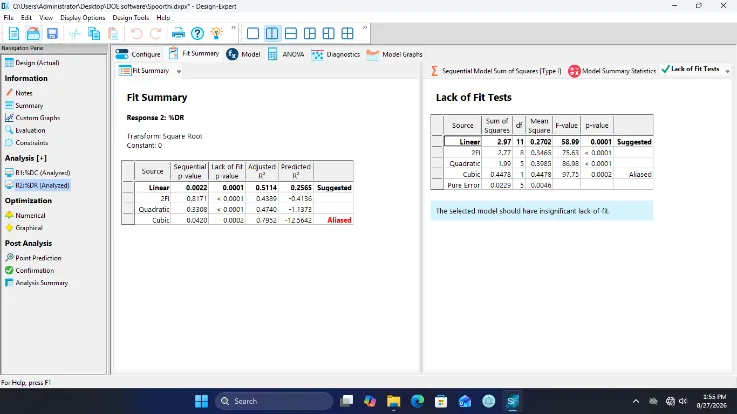Image resolution: width=737 pixels, height=414 pixels.
Task: Open File Explorer from the taskbar
Action: [393, 401]
